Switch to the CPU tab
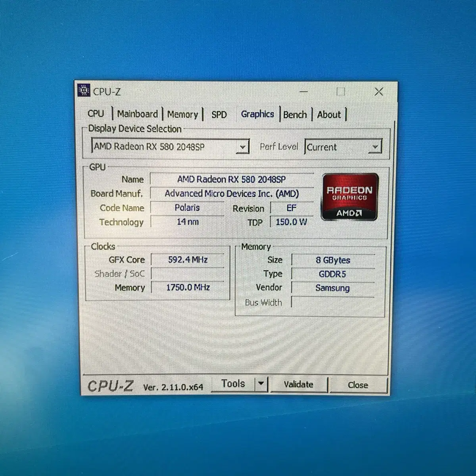This screenshot has height=476, width=476. click(96, 114)
